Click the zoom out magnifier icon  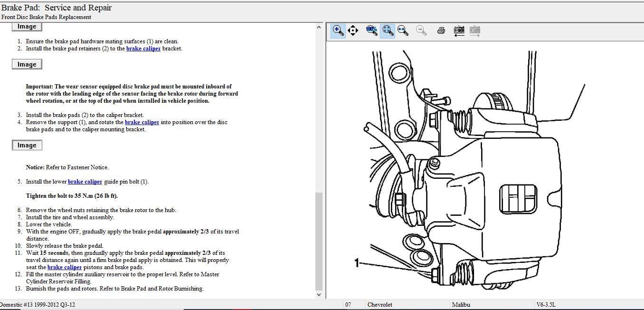pyautogui.click(x=421, y=30)
